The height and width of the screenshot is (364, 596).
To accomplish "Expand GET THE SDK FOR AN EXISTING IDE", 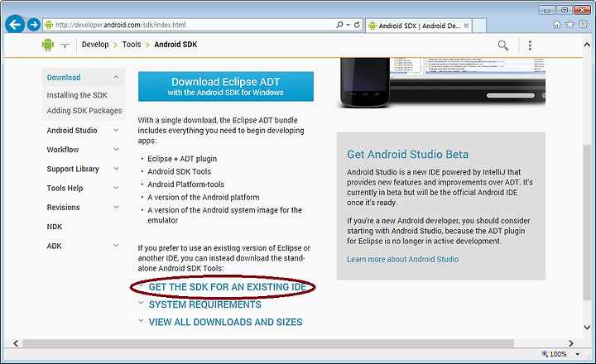I will pyautogui.click(x=228, y=287).
